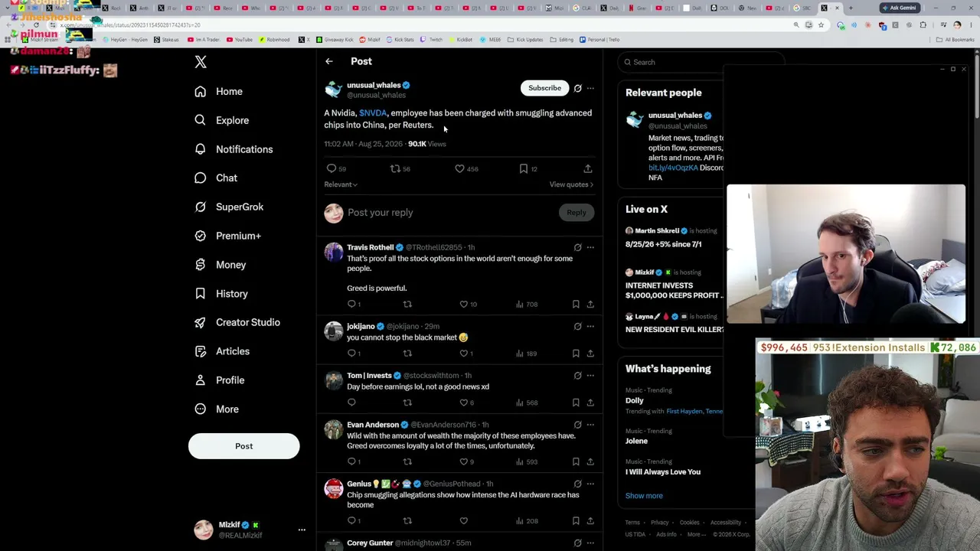
Task: Open Chat bubble icon in sidebar
Action: pos(200,178)
